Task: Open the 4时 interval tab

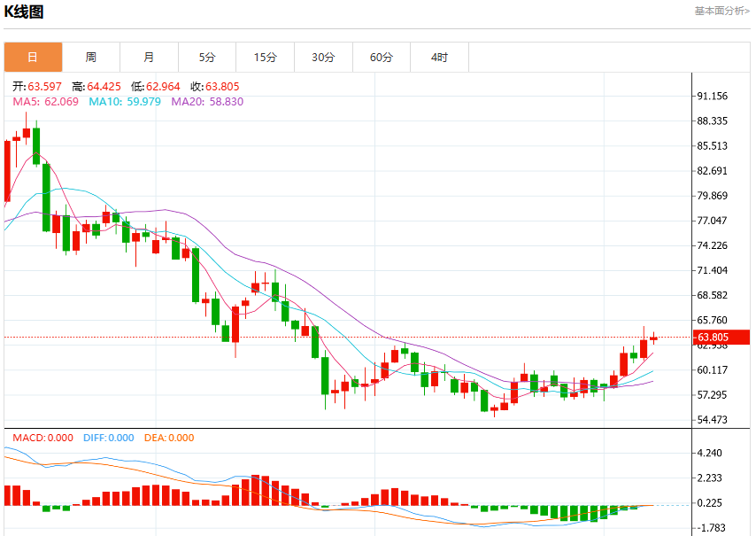Action: pyautogui.click(x=439, y=58)
